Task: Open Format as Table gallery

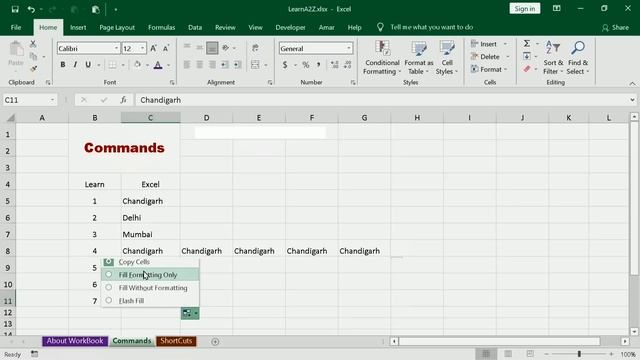Action: [418, 58]
